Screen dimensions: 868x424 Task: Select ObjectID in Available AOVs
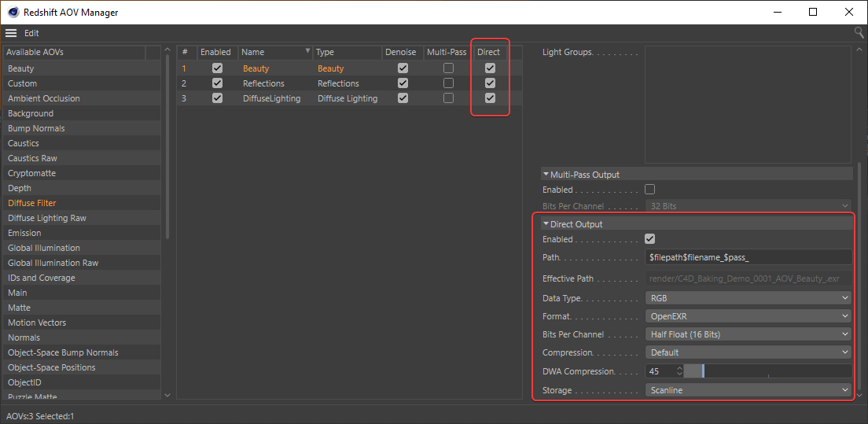[82, 382]
